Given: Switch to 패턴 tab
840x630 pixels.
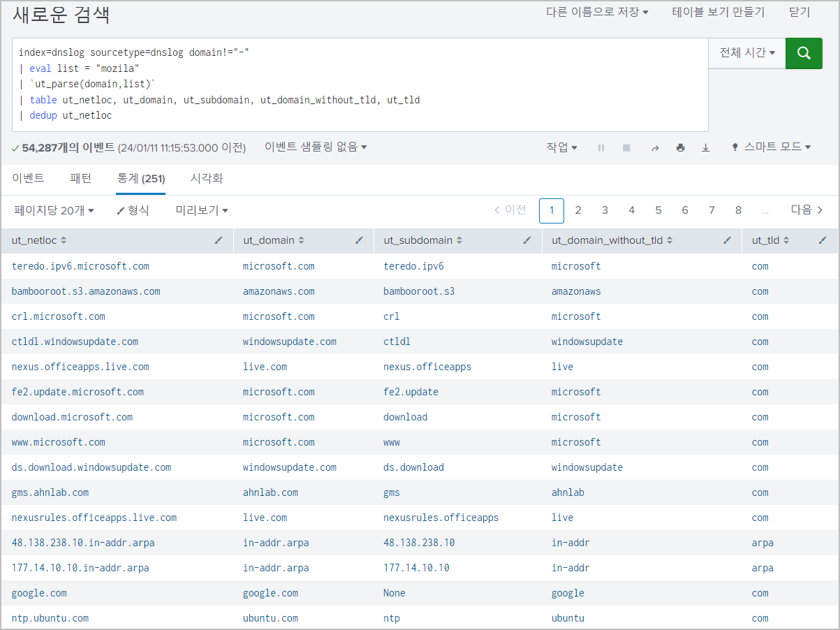Looking at the screenshot, I should tap(81, 179).
